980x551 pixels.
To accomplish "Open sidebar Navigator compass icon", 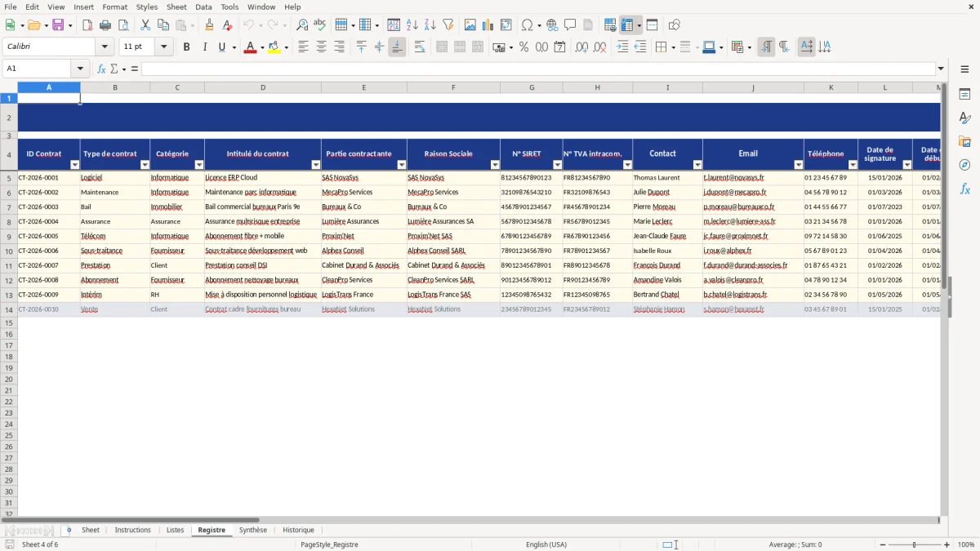I will (x=964, y=165).
